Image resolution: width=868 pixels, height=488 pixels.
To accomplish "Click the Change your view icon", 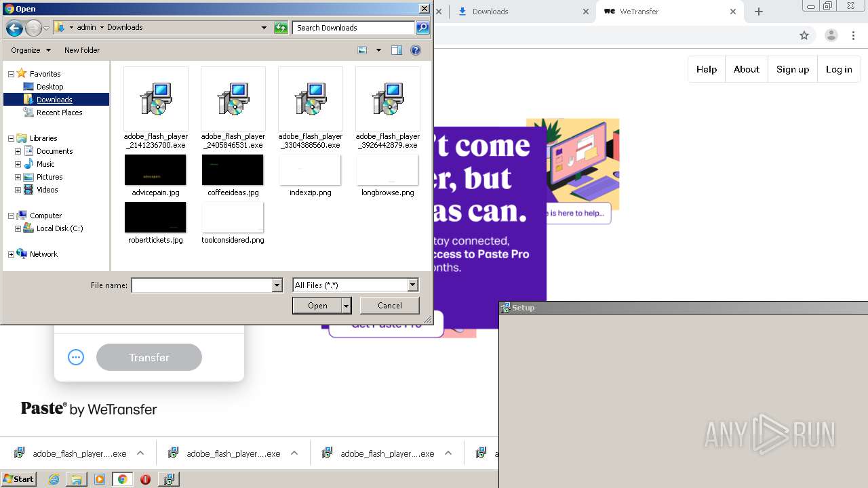I will tap(362, 50).
